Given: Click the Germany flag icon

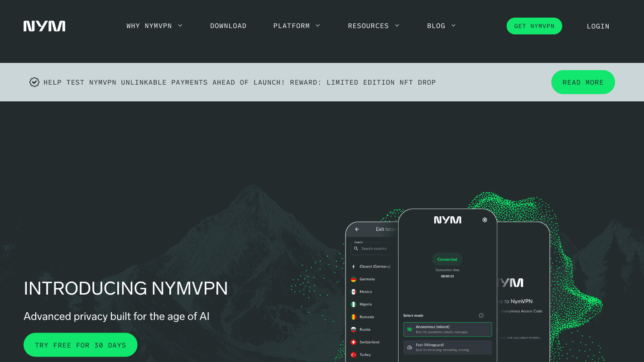Looking at the screenshot, I should [354, 279].
